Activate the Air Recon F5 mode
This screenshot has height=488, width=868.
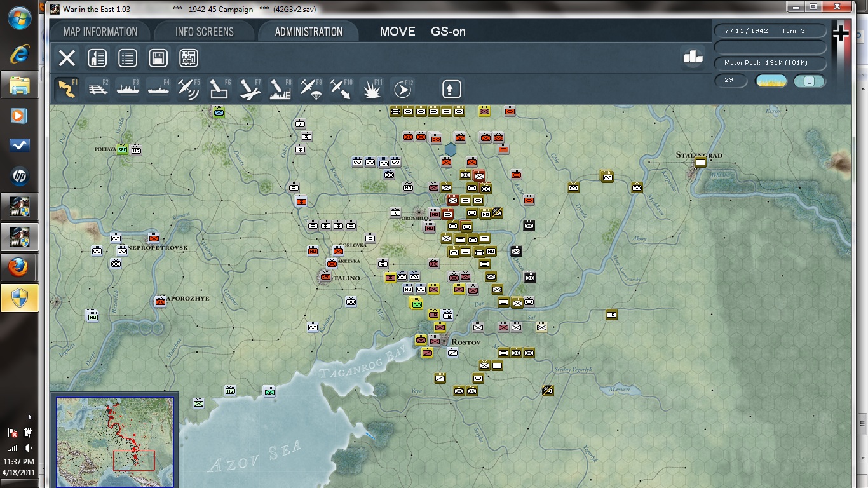(189, 88)
